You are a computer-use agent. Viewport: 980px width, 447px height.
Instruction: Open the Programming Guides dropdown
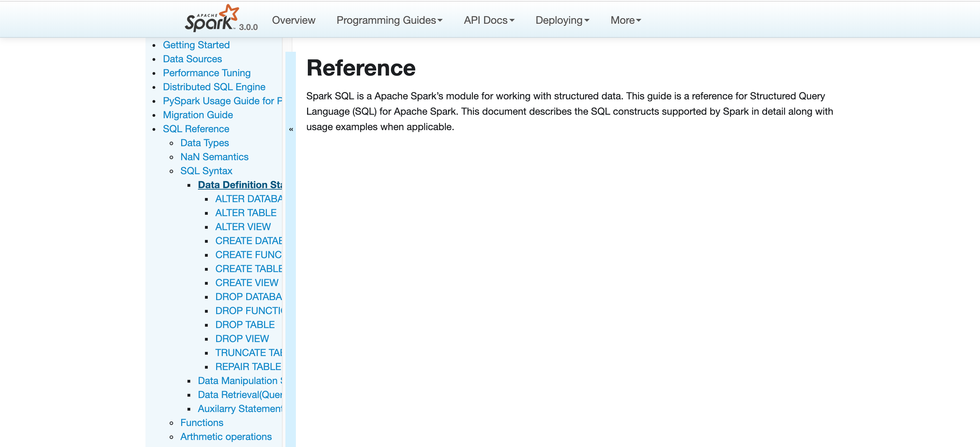389,20
